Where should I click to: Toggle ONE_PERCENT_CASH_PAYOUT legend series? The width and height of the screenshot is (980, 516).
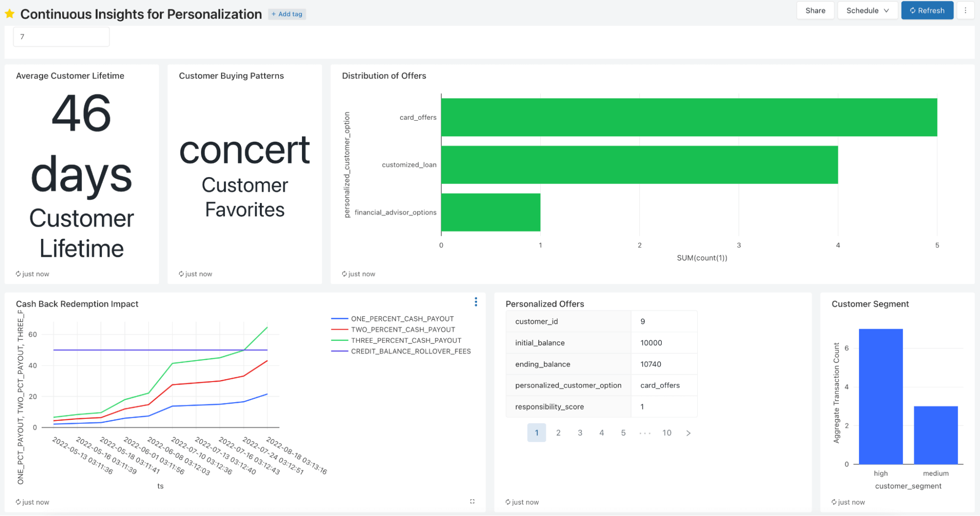click(402, 319)
